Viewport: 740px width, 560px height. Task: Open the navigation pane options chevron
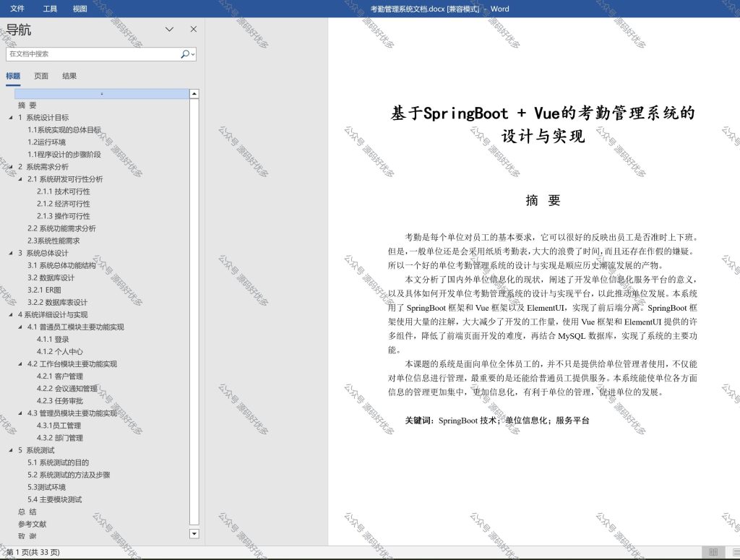click(169, 29)
